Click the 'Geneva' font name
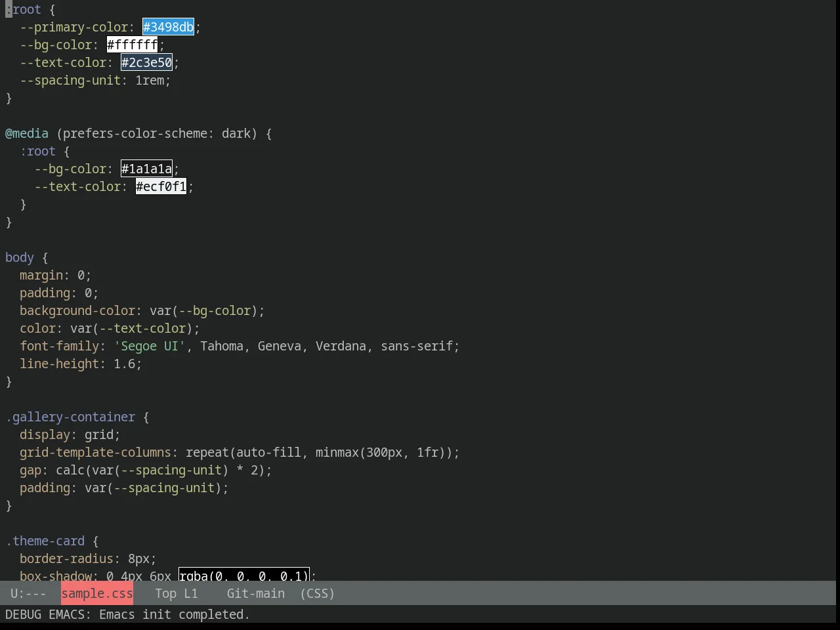840x630 pixels. [x=280, y=346]
